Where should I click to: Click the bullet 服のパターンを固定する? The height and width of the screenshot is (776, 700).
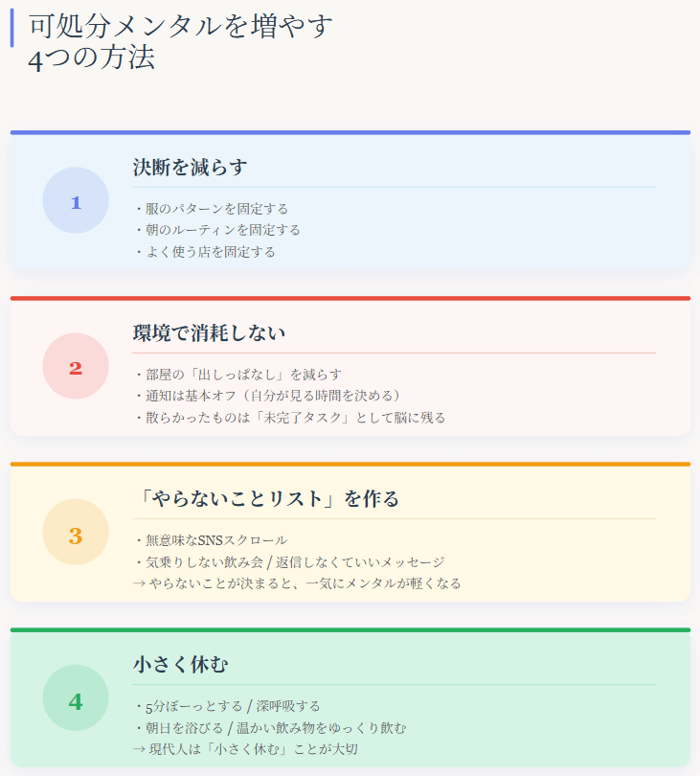click(211, 208)
